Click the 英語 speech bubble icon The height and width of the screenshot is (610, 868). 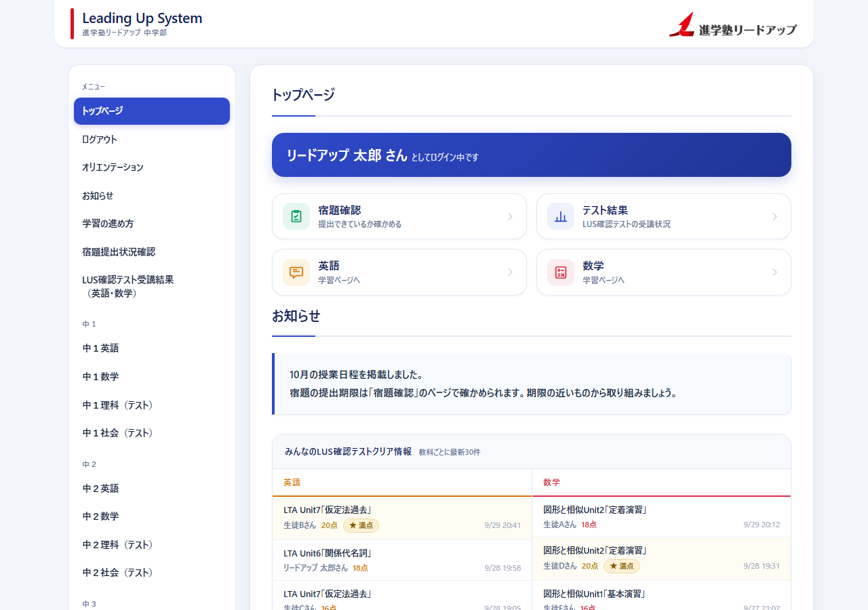(x=296, y=272)
